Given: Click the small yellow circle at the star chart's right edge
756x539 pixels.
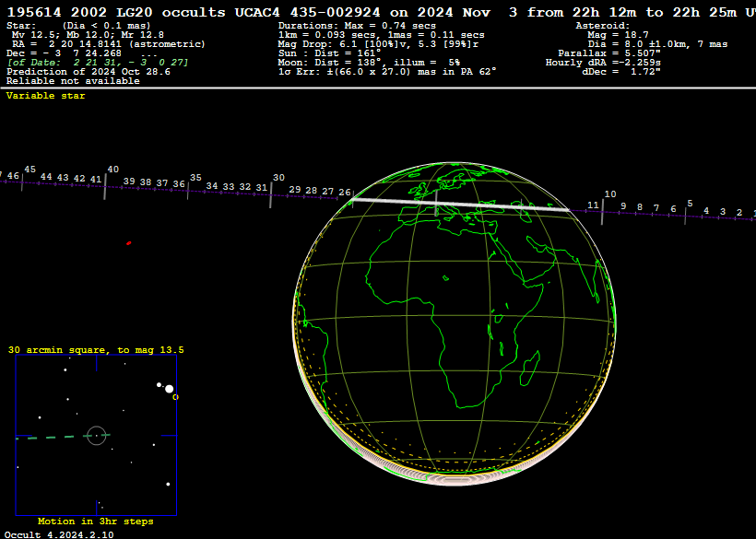Looking at the screenshot, I should point(175,397).
